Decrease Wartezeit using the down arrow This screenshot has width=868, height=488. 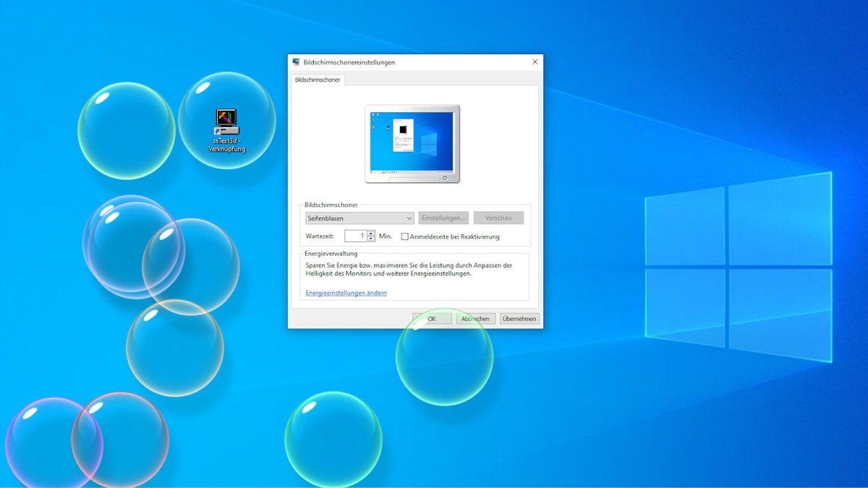coord(370,238)
